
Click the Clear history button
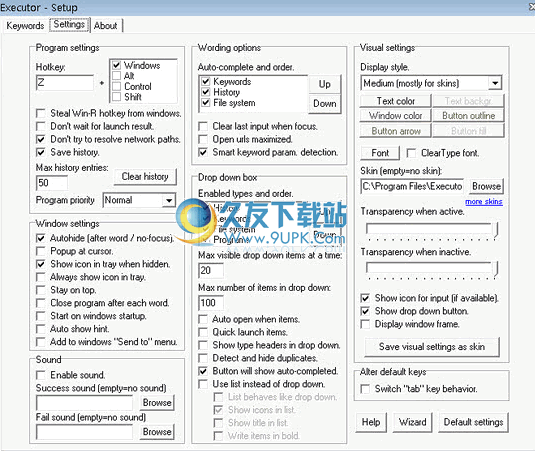point(145,177)
